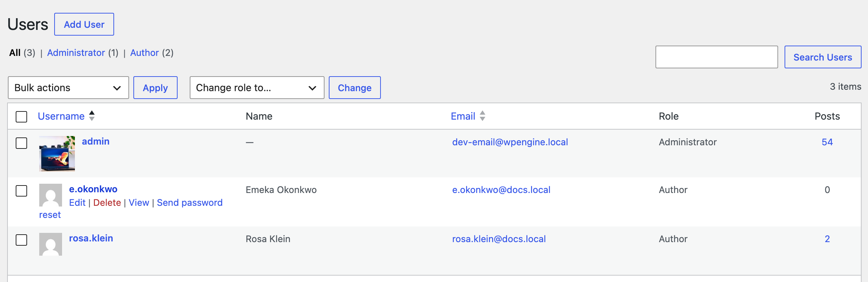Open the e.okonkwo username link
The width and height of the screenshot is (868, 282).
(93, 189)
